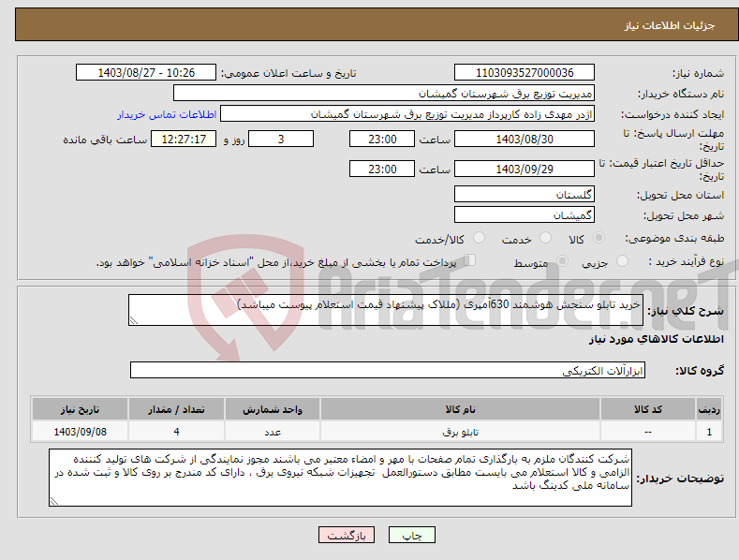Click response deadline date 1403/08/30
The height and width of the screenshot is (560, 739).
click(x=525, y=139)
